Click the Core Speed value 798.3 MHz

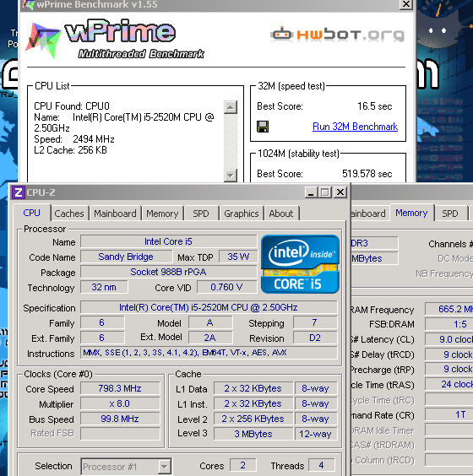point(120,388)
